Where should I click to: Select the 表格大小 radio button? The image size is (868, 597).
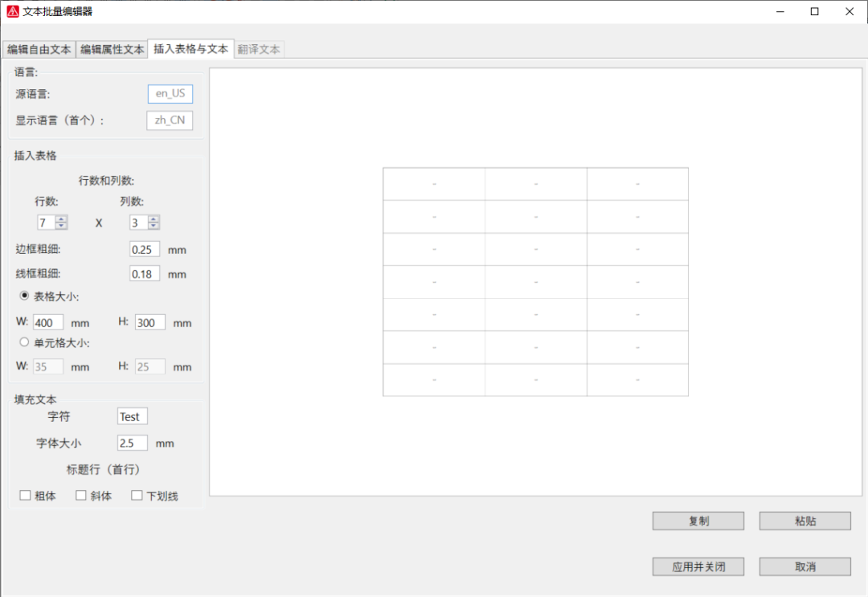click(x=24, y=296)
